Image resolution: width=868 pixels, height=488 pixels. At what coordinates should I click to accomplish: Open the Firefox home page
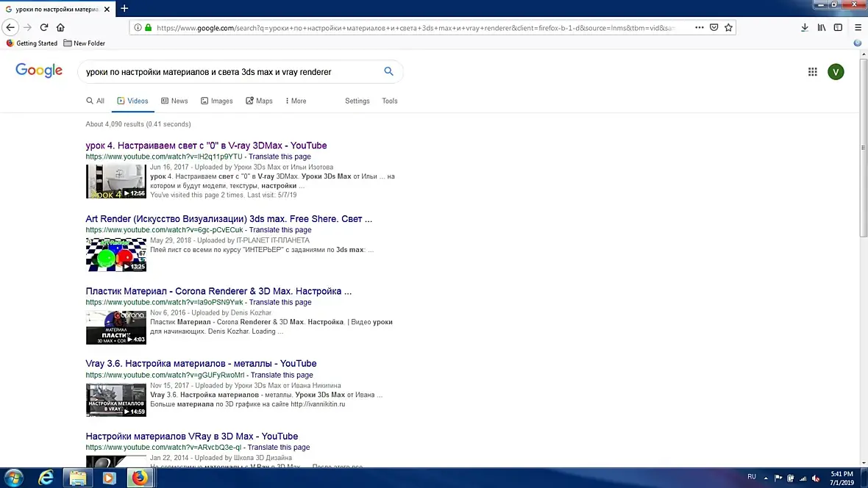60,27
